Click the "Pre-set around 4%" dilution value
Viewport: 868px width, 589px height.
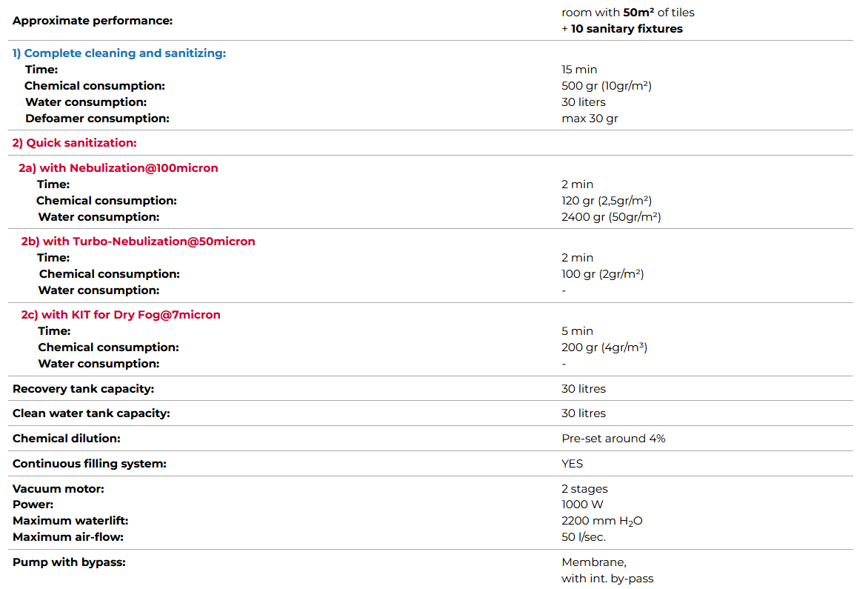613,439
